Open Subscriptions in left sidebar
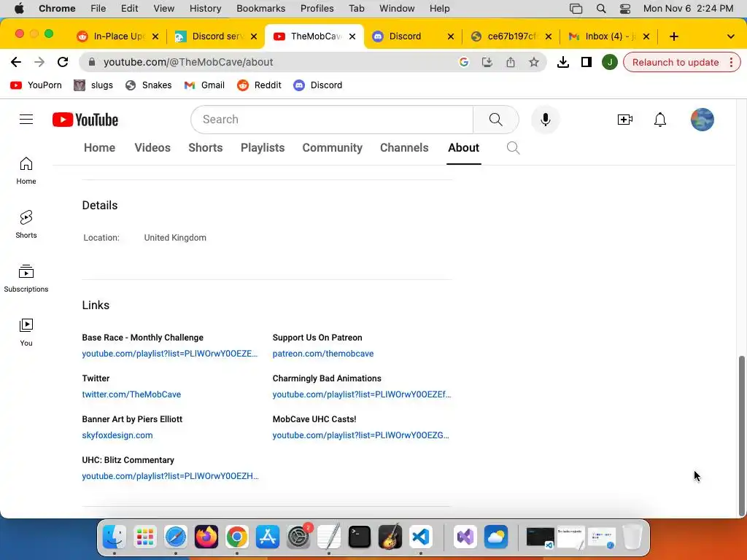This screenshot has height=560, width=747. tap(26, 278)
